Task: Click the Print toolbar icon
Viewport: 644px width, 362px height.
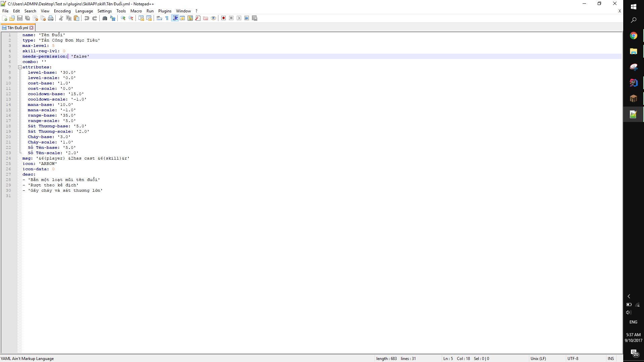Action: pyautogui.click(x=51, y=18)
